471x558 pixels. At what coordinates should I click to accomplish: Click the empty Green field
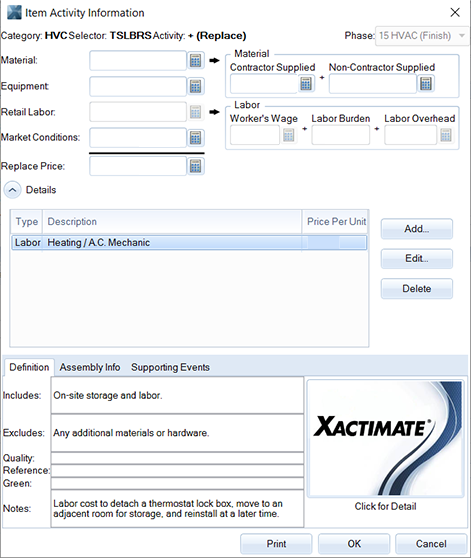tap(177, 483)
